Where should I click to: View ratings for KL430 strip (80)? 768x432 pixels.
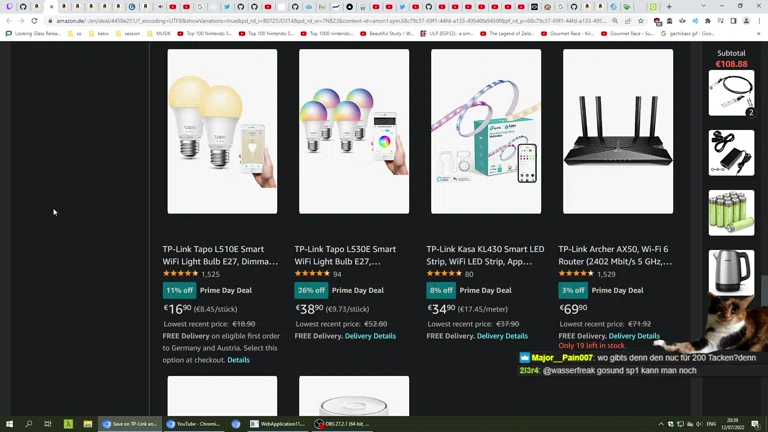point(469,274)
